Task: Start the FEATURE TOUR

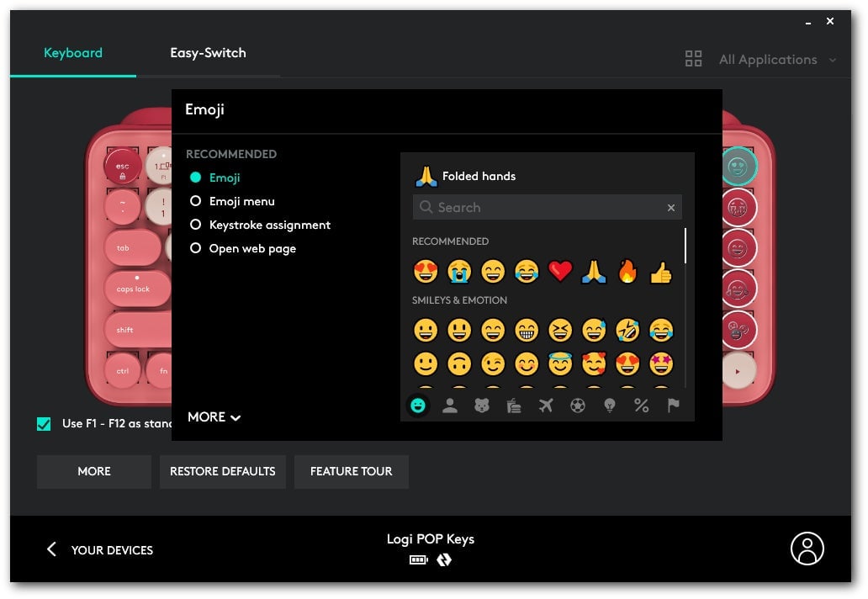Action: click(x=351, y=472)
